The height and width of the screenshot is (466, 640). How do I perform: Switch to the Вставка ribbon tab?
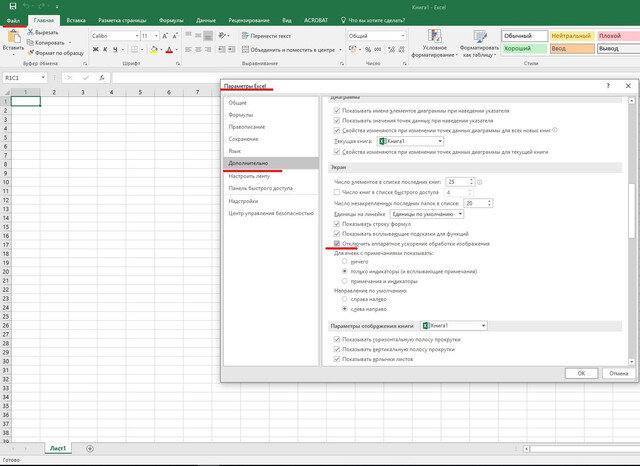[76, 20]
